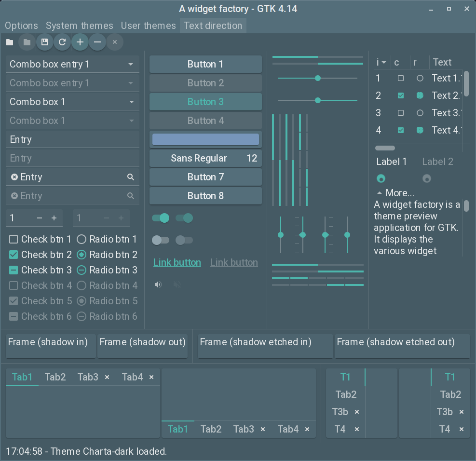Click the plus icon in the toolbar
The height and width of the screenshot is (461, 476).
click(x=80, y=42)
